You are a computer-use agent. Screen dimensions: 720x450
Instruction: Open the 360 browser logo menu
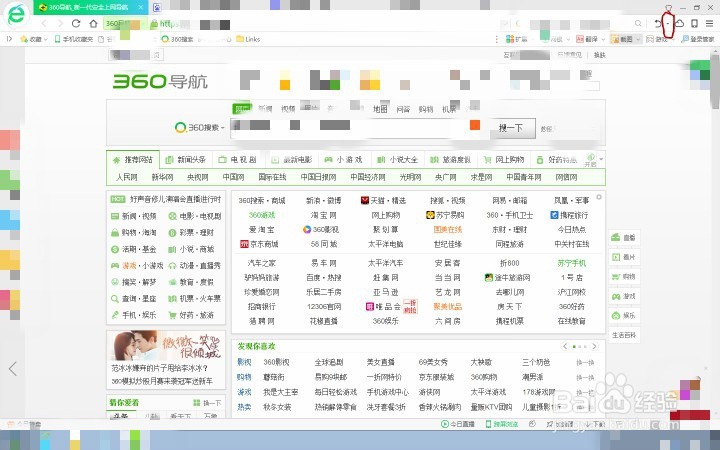(17, 15)
